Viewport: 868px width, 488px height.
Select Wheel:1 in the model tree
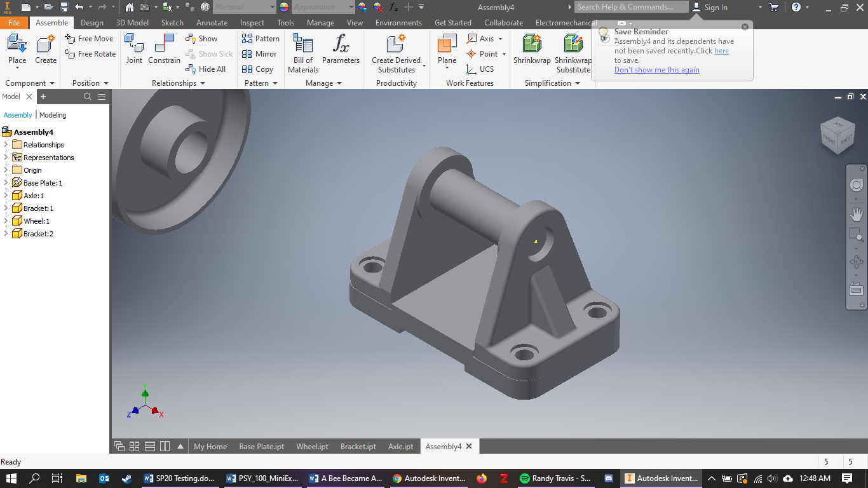pos(36,221)
